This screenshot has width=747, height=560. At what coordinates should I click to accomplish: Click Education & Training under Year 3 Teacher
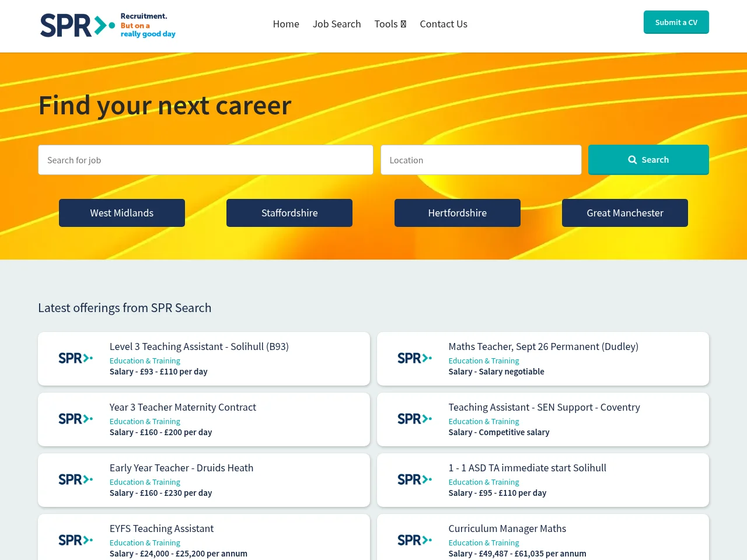(x=145, y=422)
